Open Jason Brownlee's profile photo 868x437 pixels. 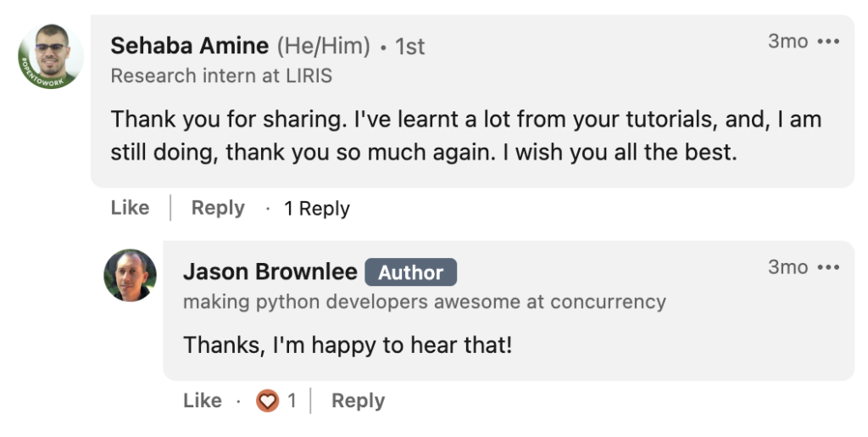click(x=130, y=276)
